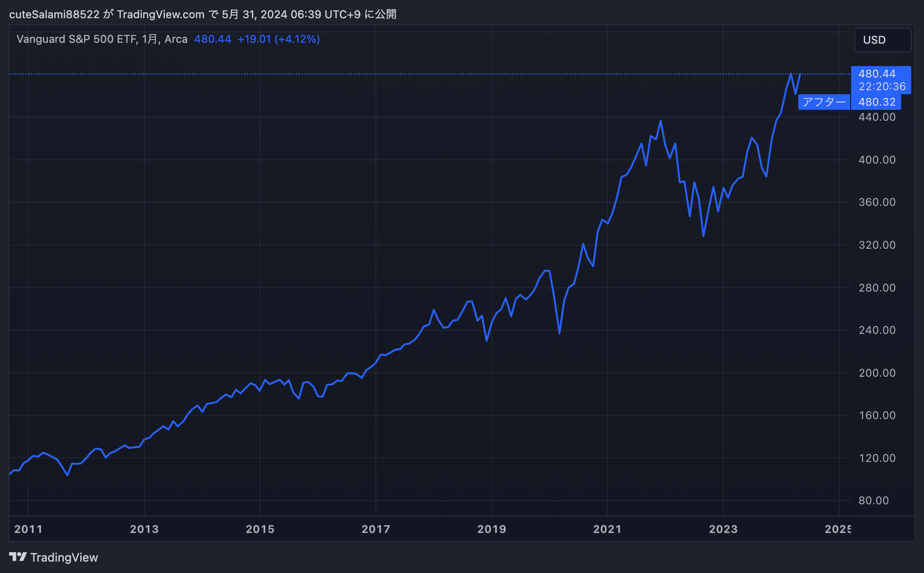This screenshot has width=924, height=573.
Task: Click the 2025 time axis label
Action: pos(837,529)
